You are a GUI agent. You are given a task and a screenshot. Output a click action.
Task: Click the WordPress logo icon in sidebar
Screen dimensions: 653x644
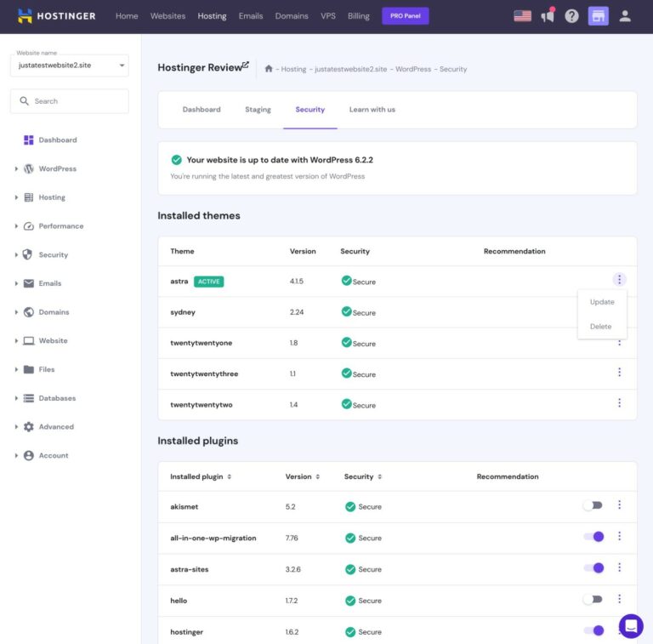pos(28,168)
